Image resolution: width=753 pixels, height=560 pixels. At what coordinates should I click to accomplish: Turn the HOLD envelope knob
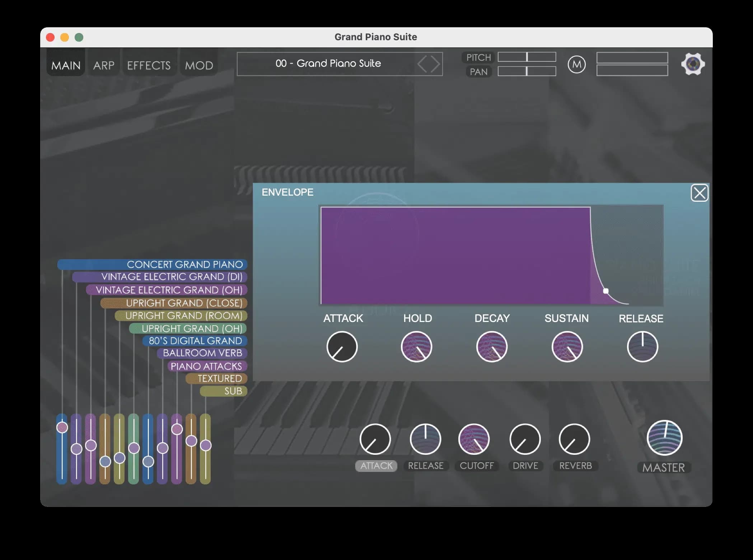click(417, 346)
